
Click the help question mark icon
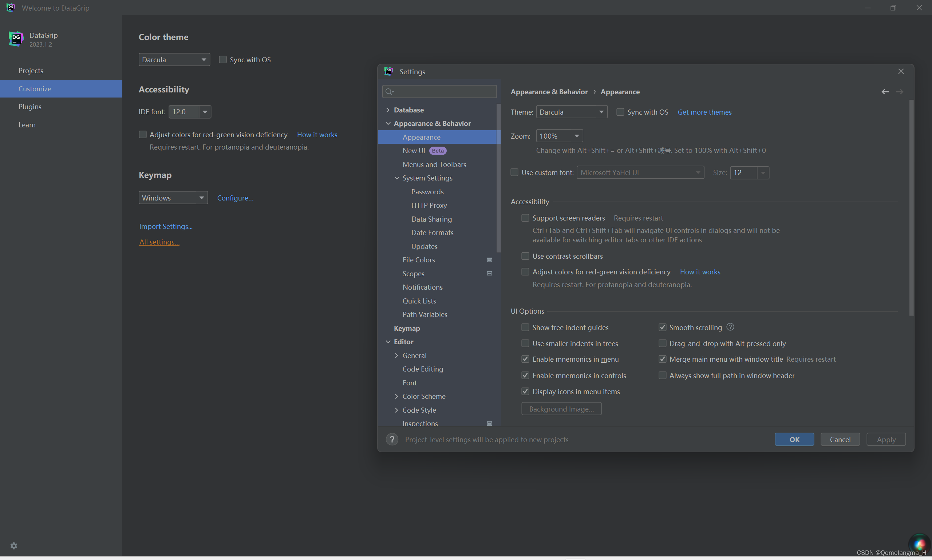click(x=392, y=439)
